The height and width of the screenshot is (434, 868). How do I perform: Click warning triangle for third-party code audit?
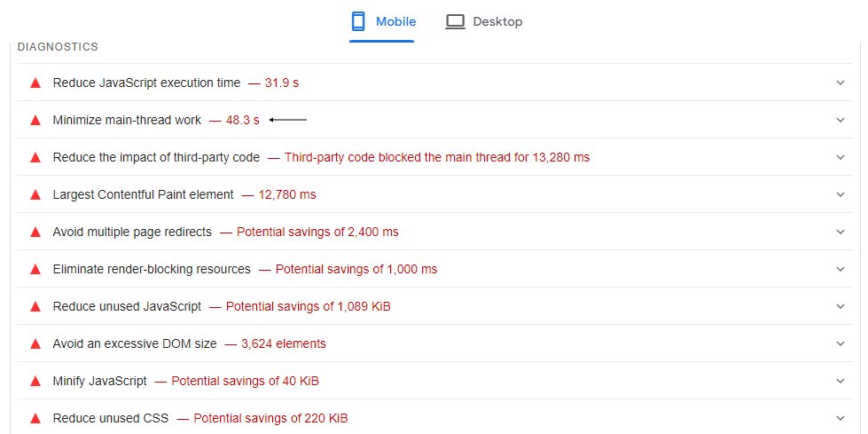(x=35, y=158)
